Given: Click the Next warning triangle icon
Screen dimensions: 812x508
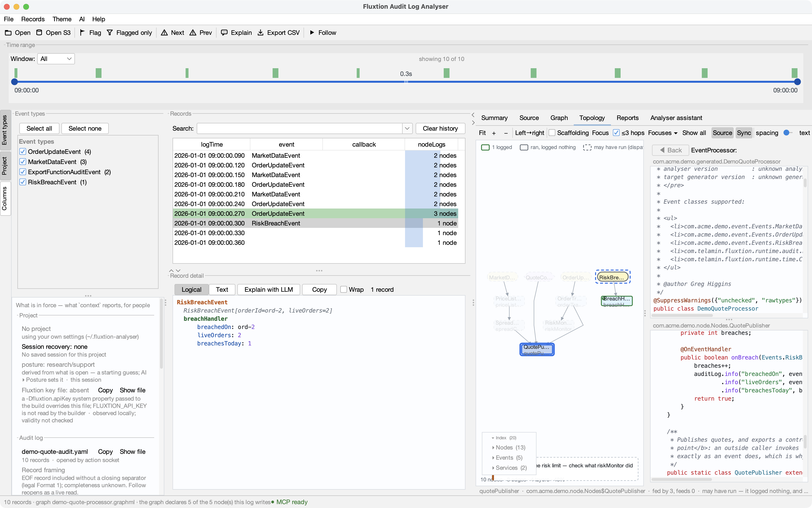Looking at the screenshot, I should coord(164,33).
